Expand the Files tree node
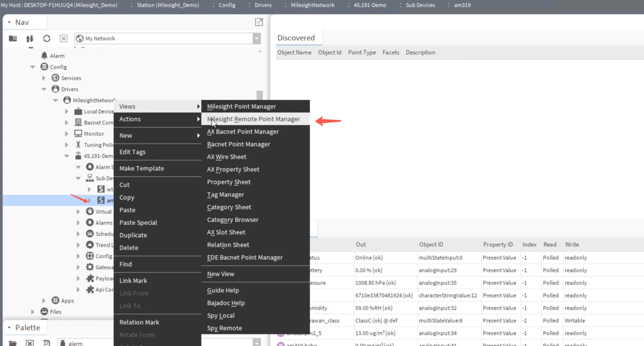The height and width of the screenshot is (346, 644). pos(33,312)
